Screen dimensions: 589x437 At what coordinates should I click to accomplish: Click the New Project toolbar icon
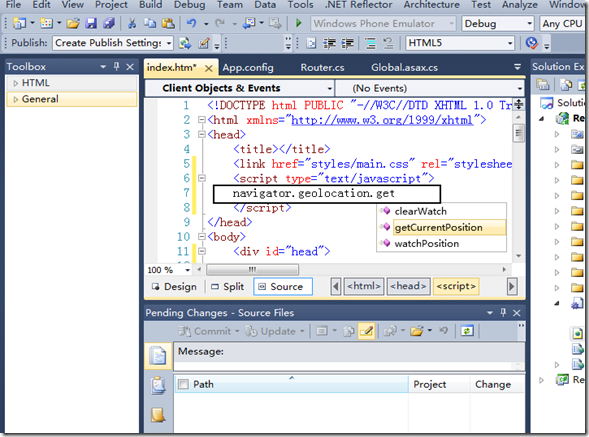point(19,24)
